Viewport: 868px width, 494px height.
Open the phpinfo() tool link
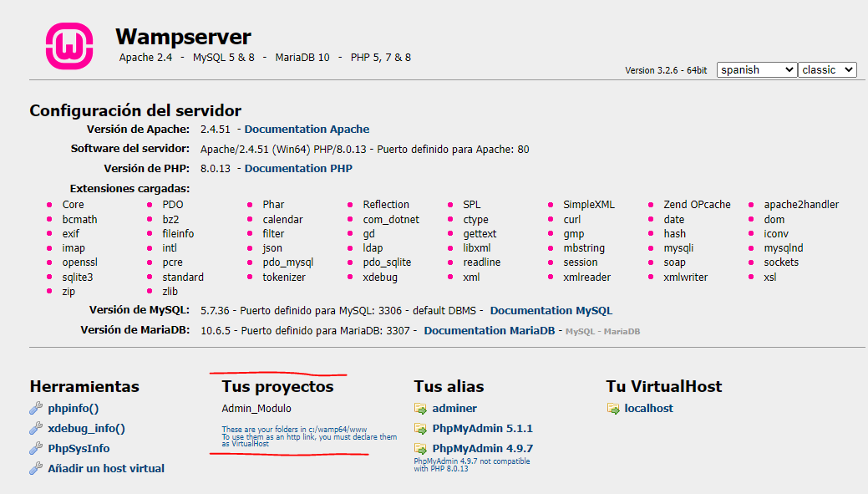point(73,408)
